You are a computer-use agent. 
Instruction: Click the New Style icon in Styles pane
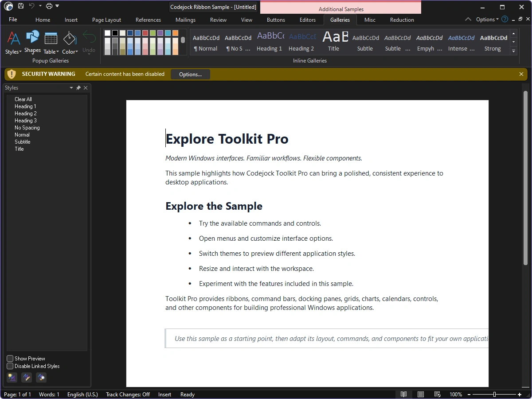pos(12,378)
